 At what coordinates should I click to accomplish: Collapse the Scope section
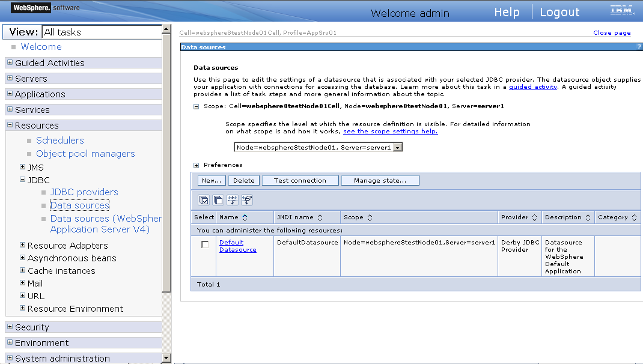tap(197, 106)
